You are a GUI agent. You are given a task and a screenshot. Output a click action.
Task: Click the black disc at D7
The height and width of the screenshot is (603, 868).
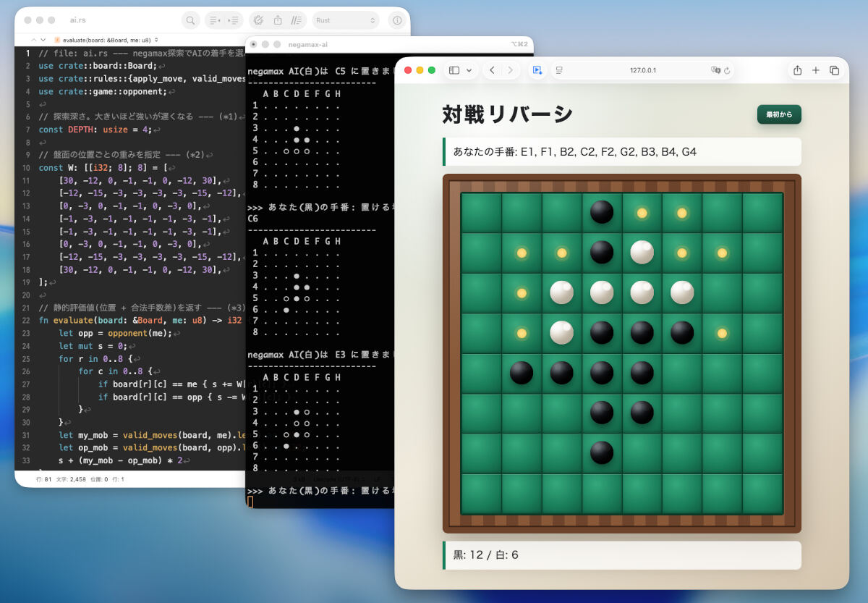(602, 452)
